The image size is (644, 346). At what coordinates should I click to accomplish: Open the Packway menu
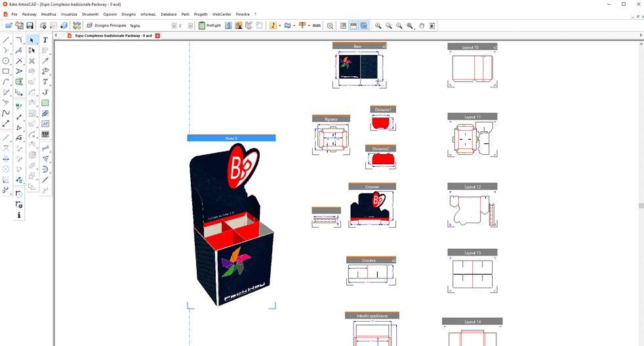(29, 14)
